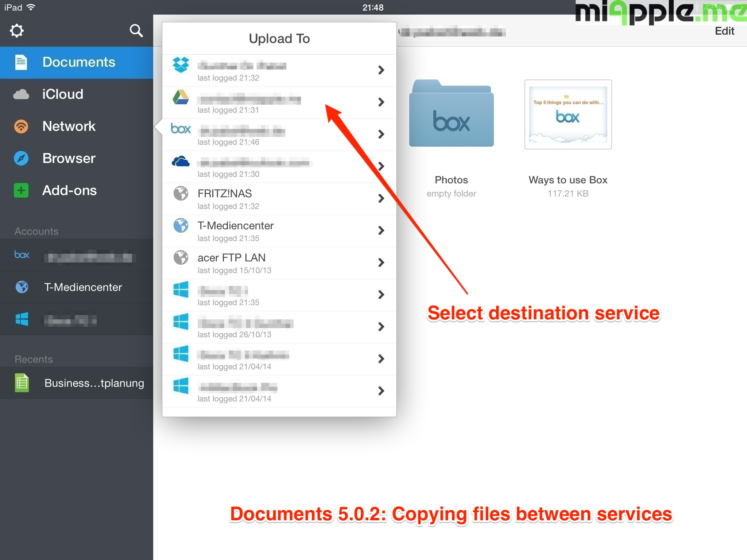Expand T-Mediencenter upload destination chevron

pyautogui.click(x=381, y=230)
